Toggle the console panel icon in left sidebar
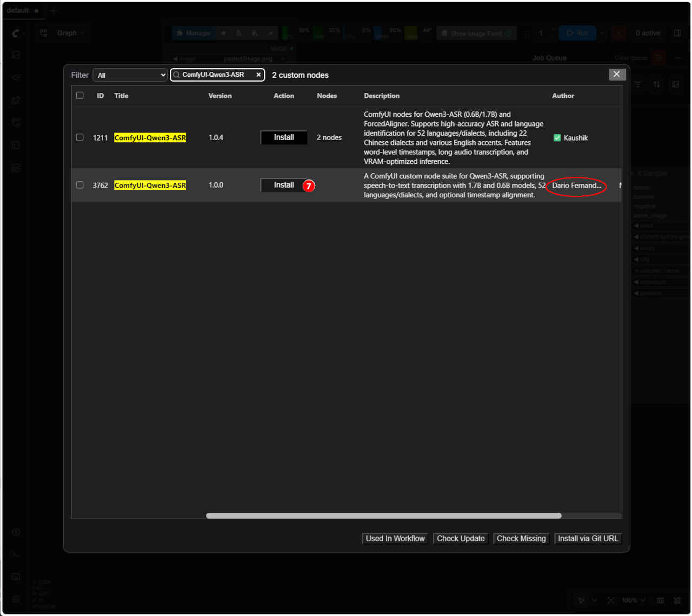This screenshot has width=692, height=616. click(16, 555)
